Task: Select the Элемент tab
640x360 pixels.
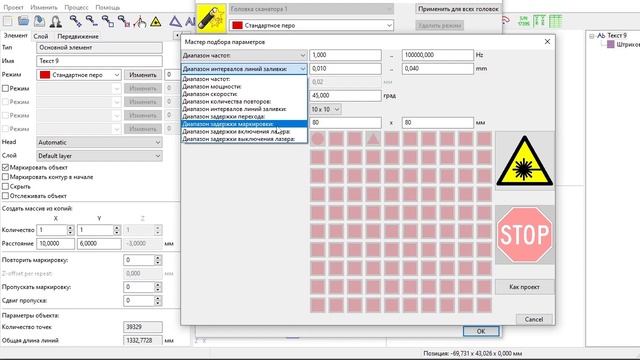Action: click(x=16, y=36)
